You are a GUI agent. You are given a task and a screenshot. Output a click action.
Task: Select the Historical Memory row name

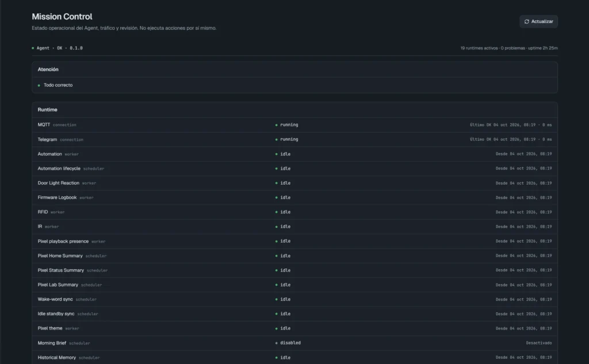pos(57,358)
